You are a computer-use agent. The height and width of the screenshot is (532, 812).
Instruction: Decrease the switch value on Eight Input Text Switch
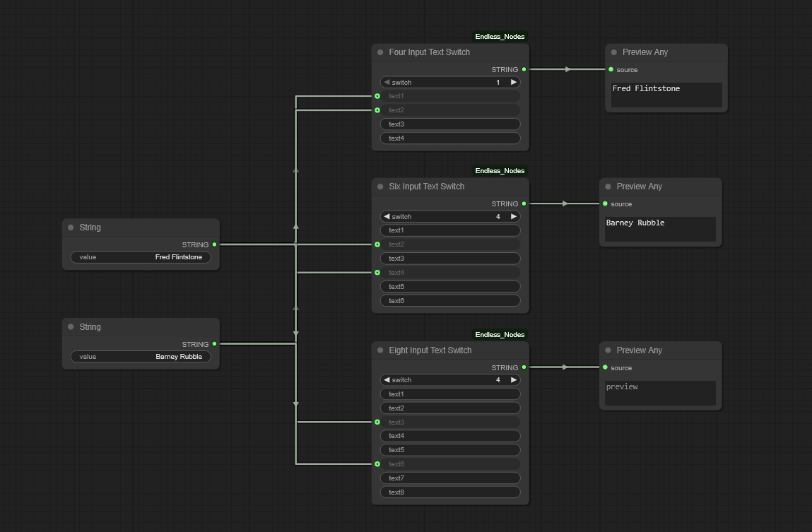coord(387,379)
